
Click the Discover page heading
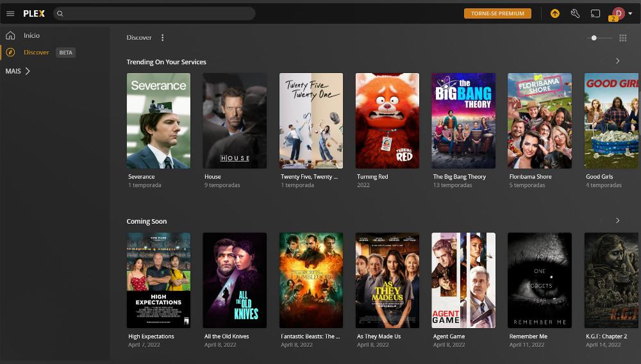tap(139, 38)
